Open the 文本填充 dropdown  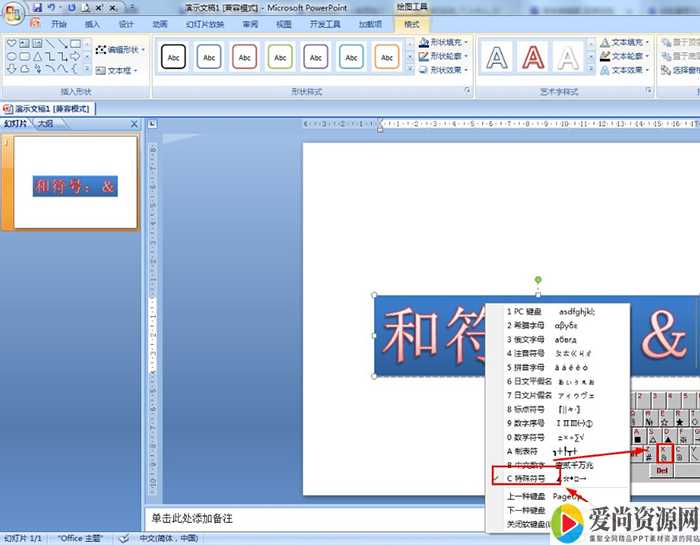pyautogui.click(x=625, y=42)
